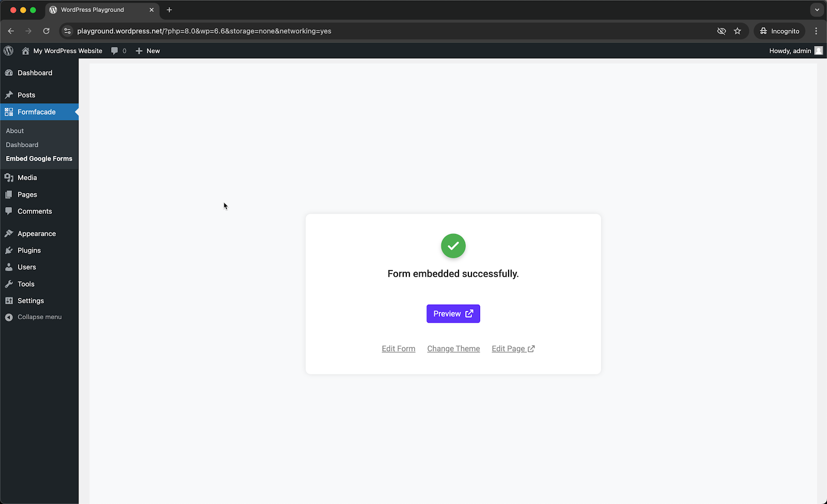
Task: Click the Preview button
Action: (x=453, y=313)
